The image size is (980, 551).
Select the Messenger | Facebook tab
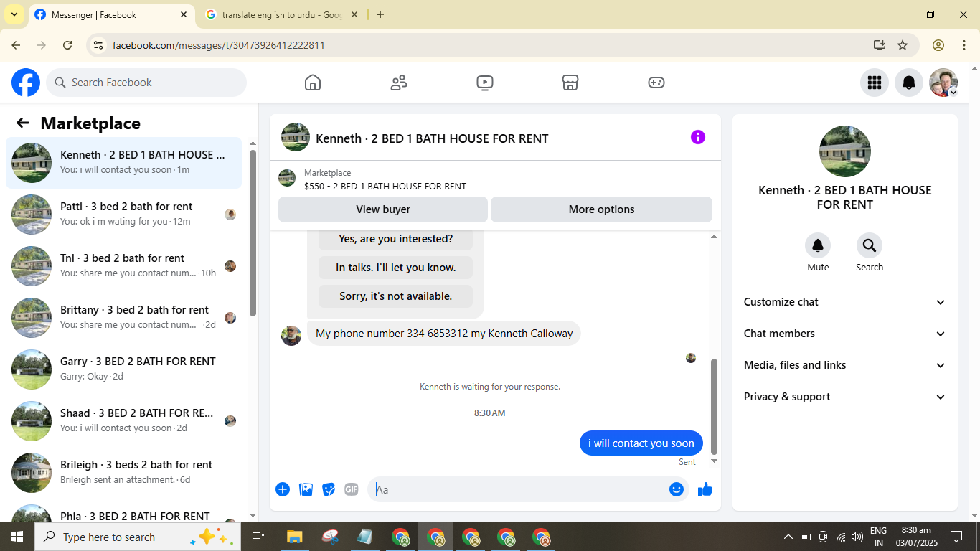(x=111, y=14)
